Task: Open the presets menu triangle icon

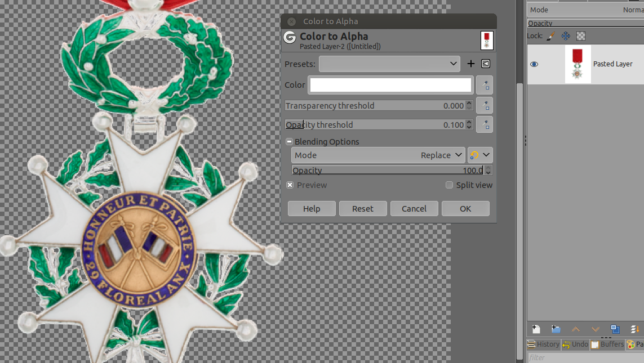Action: pyautogui.click(x=486, y=64)
